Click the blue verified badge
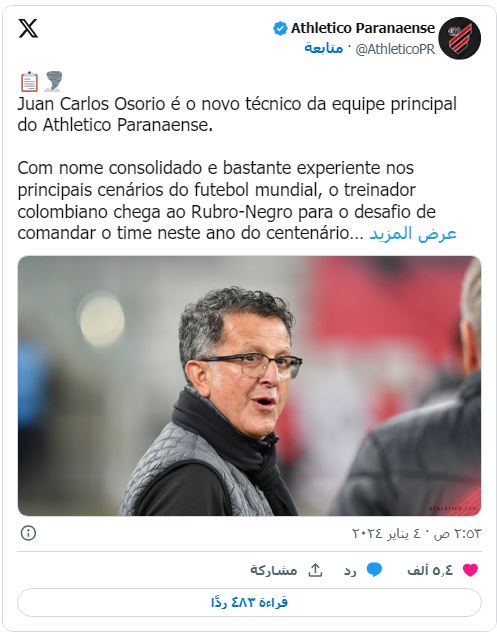Viewport: 497px width, 637px height. click(x=280, y=29)
